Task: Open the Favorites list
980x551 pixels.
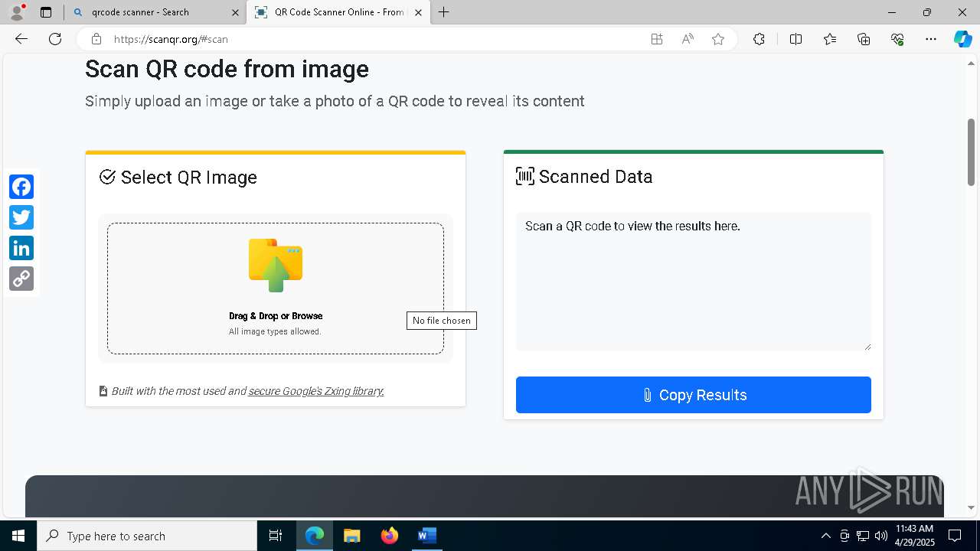Action: [x=830, y=39]
